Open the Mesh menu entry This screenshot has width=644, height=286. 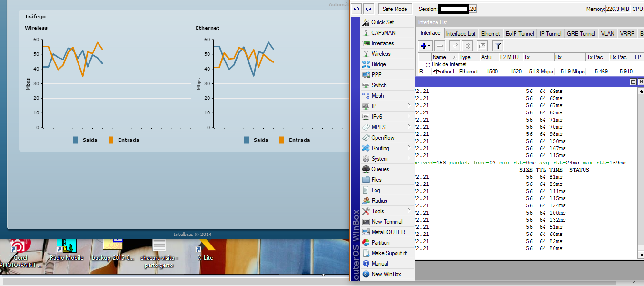tap(377, 96)
